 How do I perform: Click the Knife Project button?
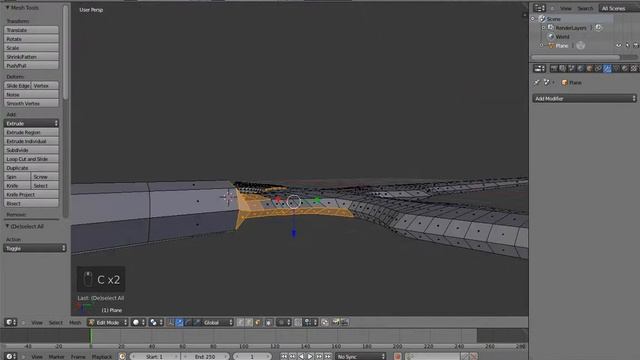31,195
